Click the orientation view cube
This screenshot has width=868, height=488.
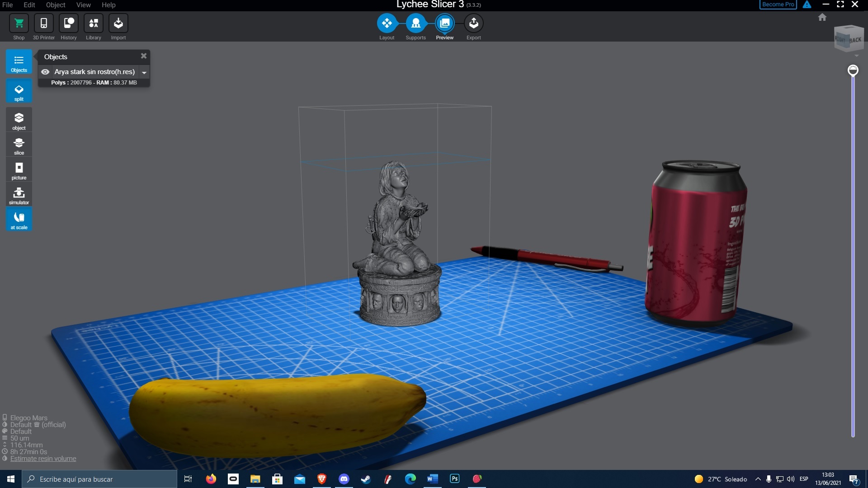click(x=849, y=39)
